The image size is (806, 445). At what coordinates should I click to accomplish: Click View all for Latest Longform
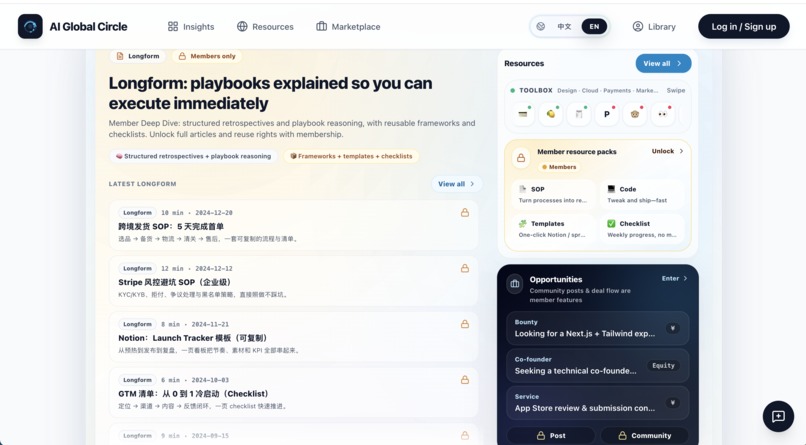pos(456,184)
